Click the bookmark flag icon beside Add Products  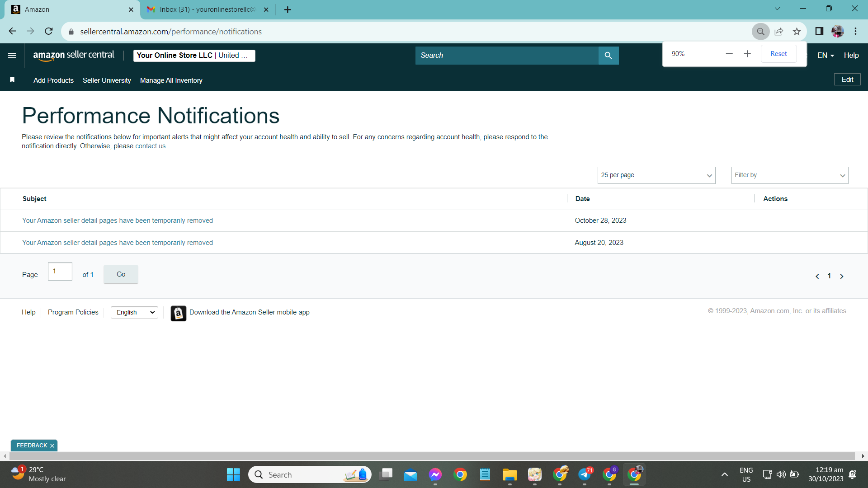coord(12,80)
